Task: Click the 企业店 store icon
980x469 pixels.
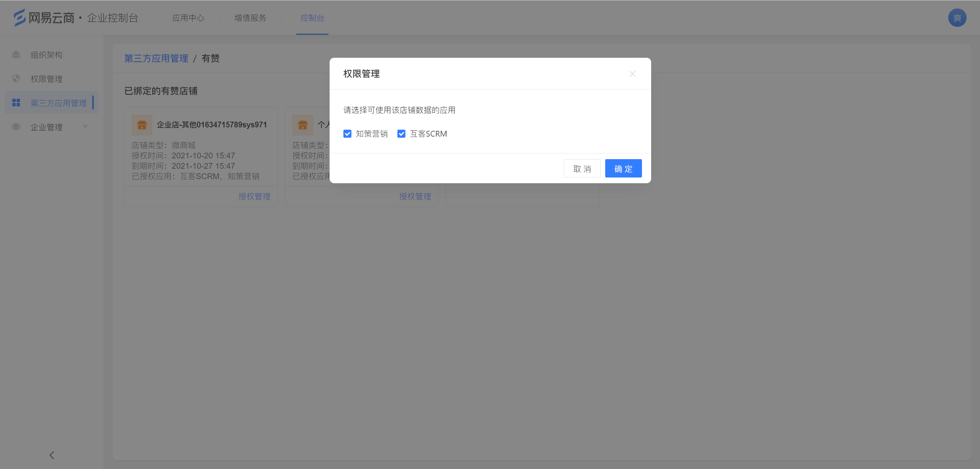Action: click(142, 125)
